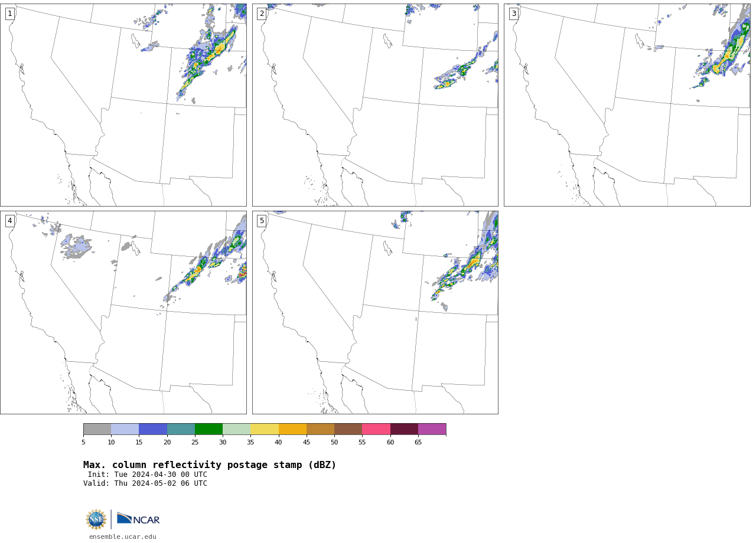Click the yellow 35-40 dBZ swatch
The image size is (756, 543).
[265, 429]
